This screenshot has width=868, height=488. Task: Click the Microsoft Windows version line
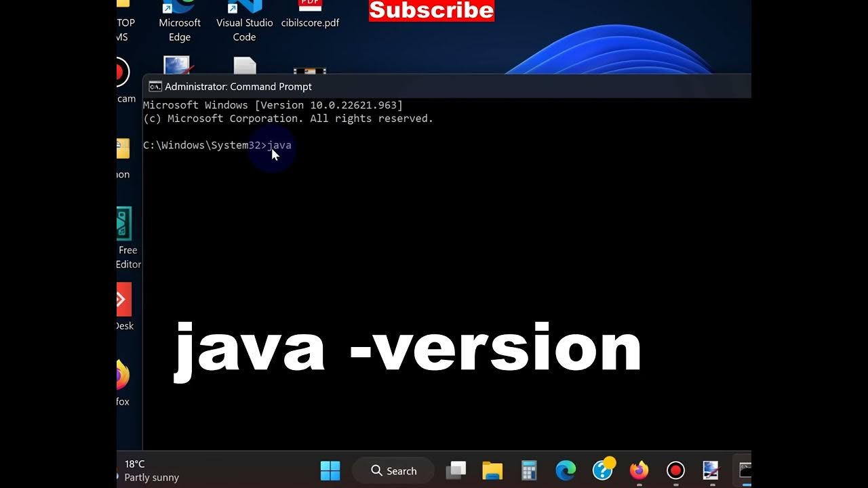point(273,105)
